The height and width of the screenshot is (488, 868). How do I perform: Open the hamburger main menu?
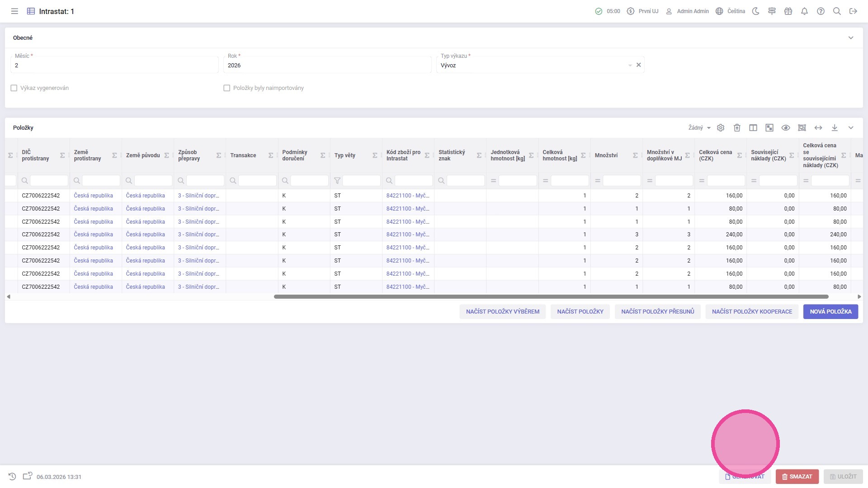pyautogui.click(x=14, y=11)
